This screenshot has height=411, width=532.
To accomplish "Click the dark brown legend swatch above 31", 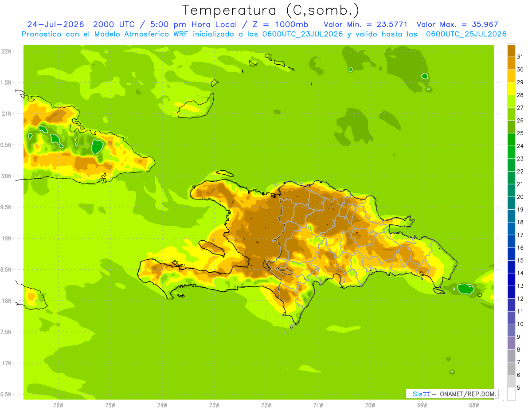I will (512, 50).
